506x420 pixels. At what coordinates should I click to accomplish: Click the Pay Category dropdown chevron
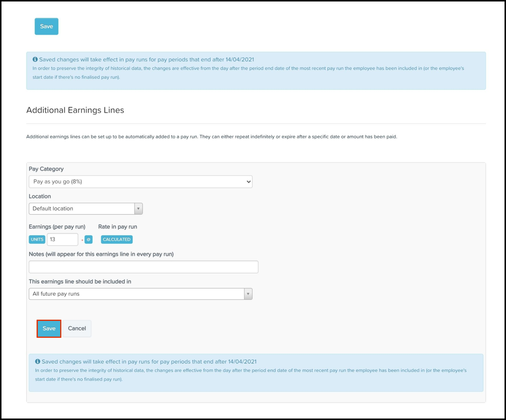(x=248, y=182)
